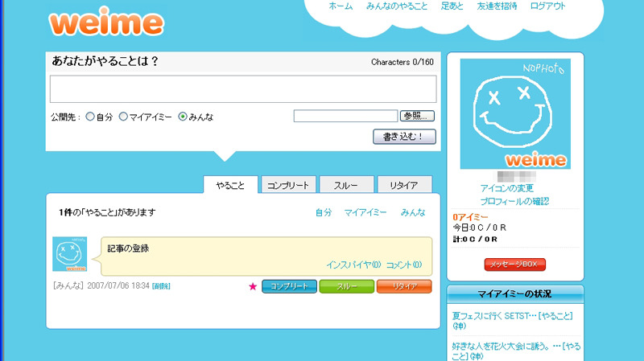The image size is (644, 361).
Task: Click the 0アイミー count link
Action: pos(470,217)
